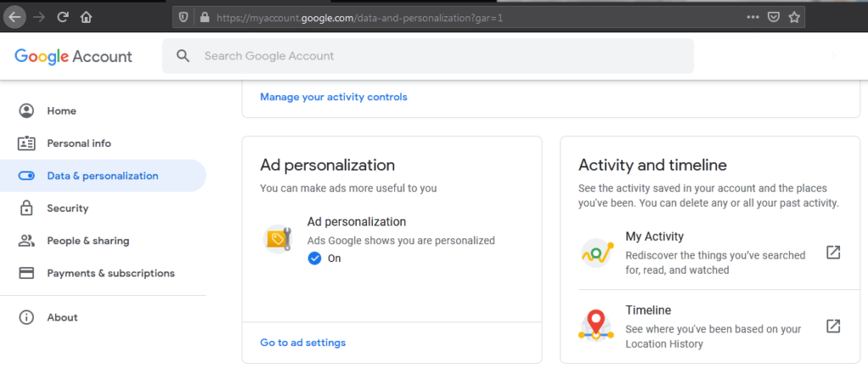Open the page actions three-dot menu
Image resolution: width=868 pixels, height=380 pixels.
(x=753, y=17)
